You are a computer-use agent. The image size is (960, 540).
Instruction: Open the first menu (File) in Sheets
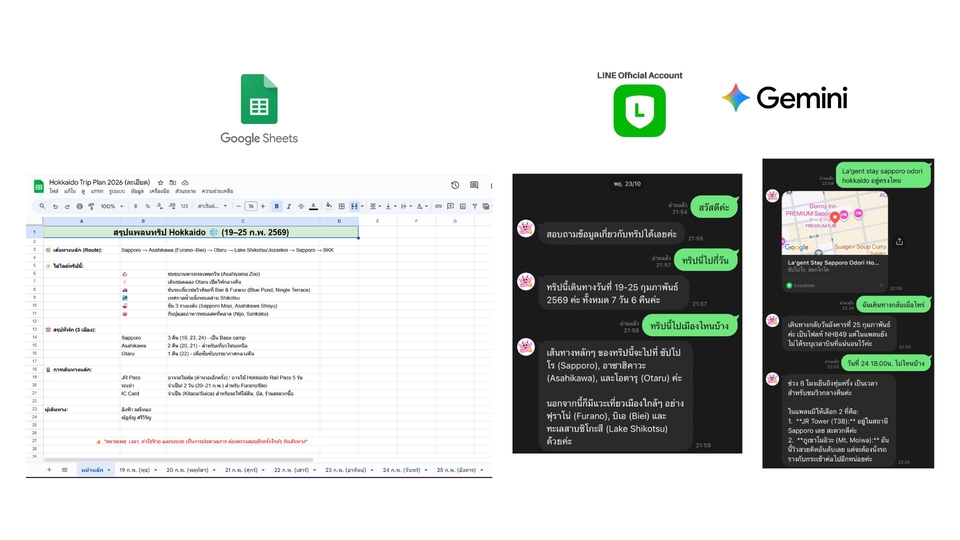(x=54, y=191)
